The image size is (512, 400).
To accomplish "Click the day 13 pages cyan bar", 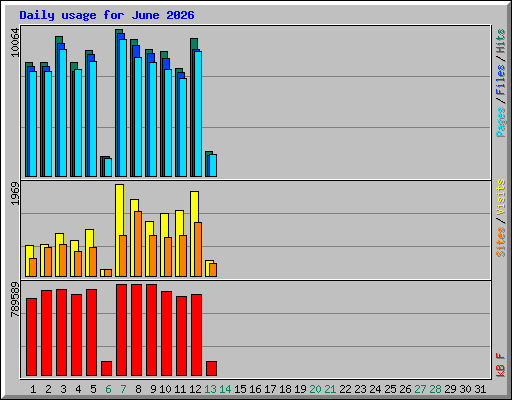I will [213, 165].
